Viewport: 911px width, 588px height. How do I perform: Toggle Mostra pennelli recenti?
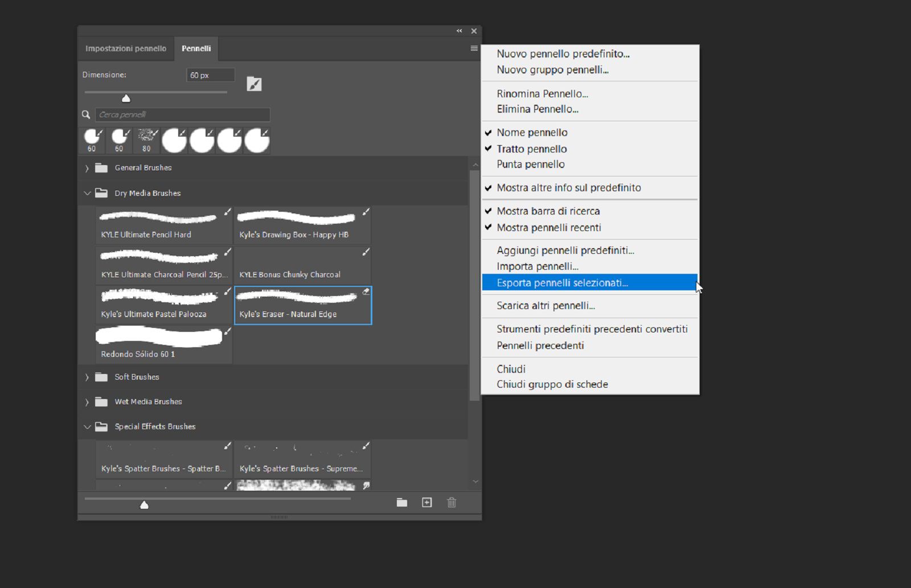(590, 228)
